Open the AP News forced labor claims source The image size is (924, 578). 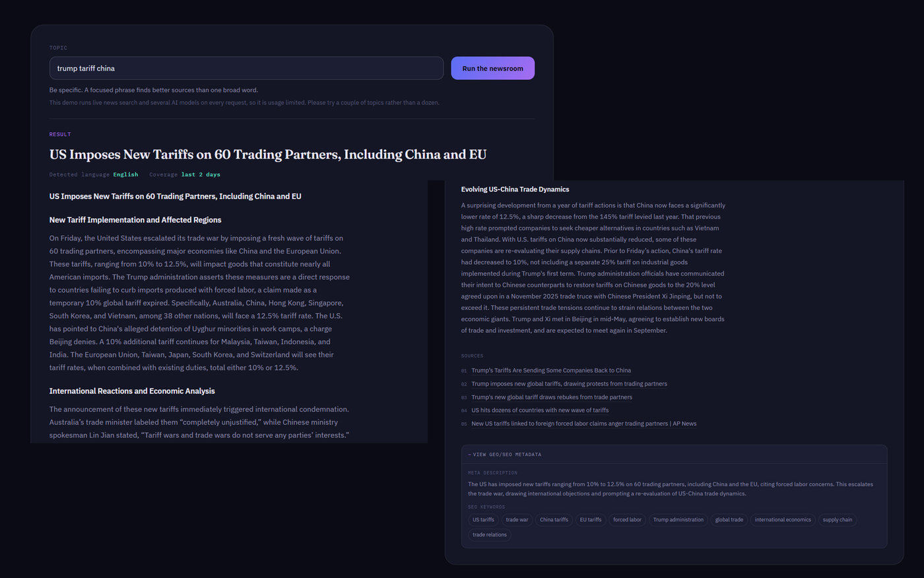(583, 423)
